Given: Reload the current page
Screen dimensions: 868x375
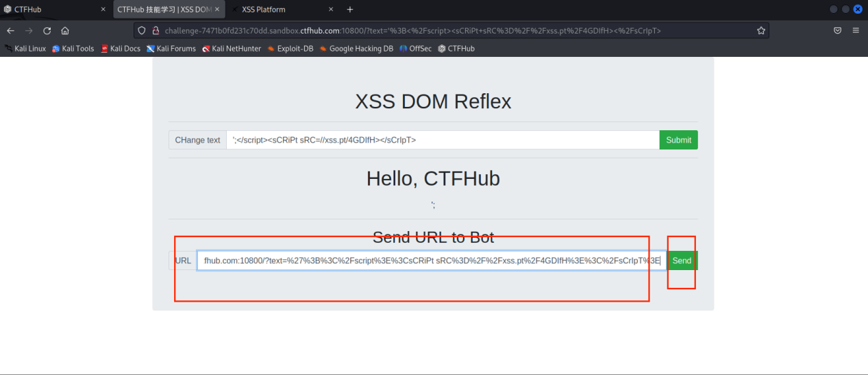Looking at the screenshot, I should pyautogui.click(x=47, y=31).
